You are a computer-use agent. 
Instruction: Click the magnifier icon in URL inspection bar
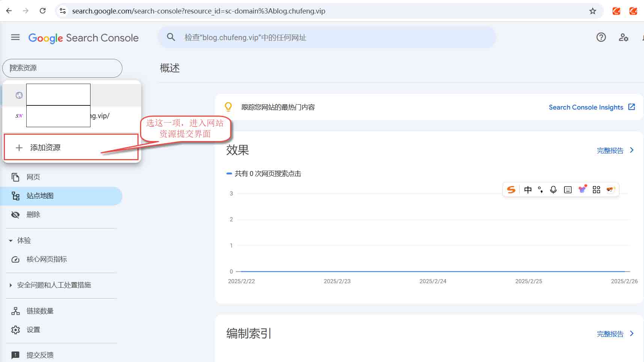171,37
